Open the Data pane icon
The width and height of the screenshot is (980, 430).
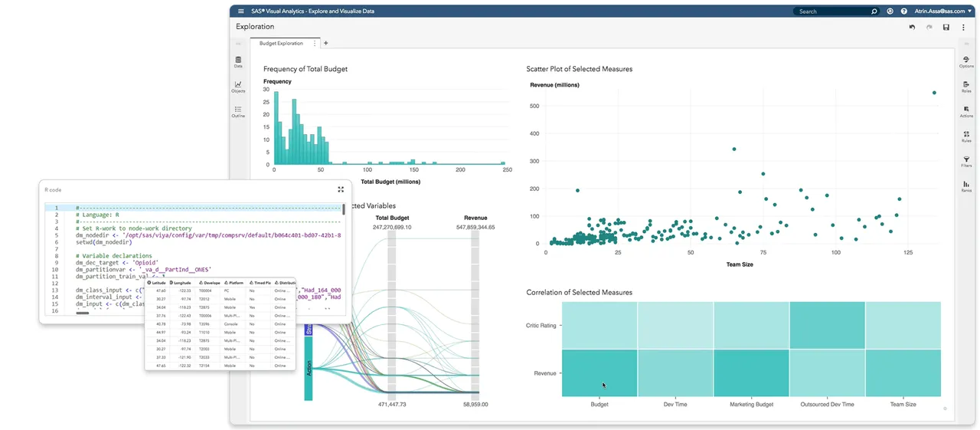pyautogui.click(x=238, y=61)
